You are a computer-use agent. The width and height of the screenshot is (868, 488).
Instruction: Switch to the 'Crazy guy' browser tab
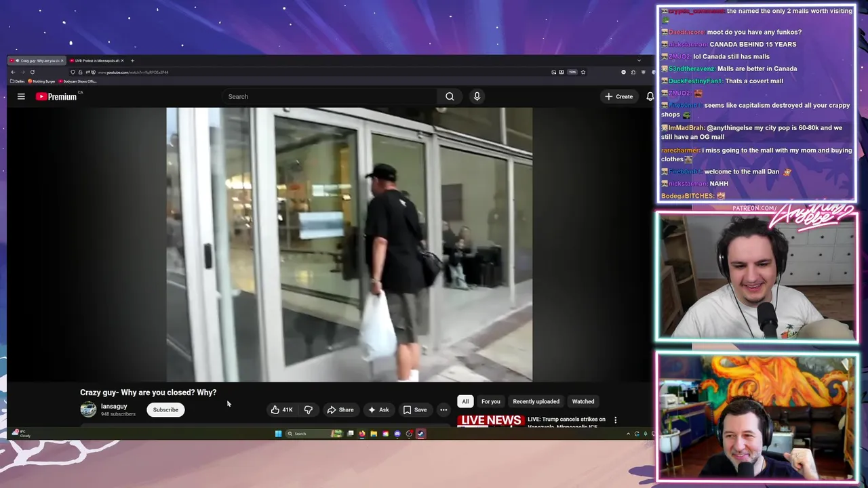coord(37,61)
